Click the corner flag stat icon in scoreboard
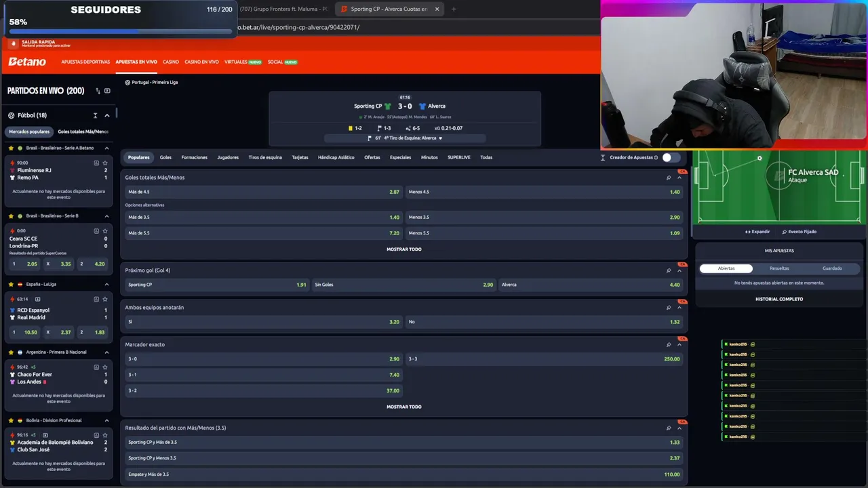The width and height of the screenshot is (868, 488). tap(380, 128)
